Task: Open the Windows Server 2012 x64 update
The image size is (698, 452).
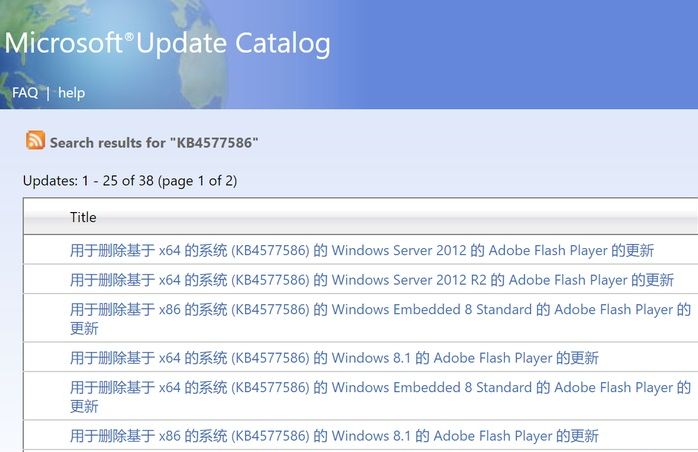Action: pos(361,250)
